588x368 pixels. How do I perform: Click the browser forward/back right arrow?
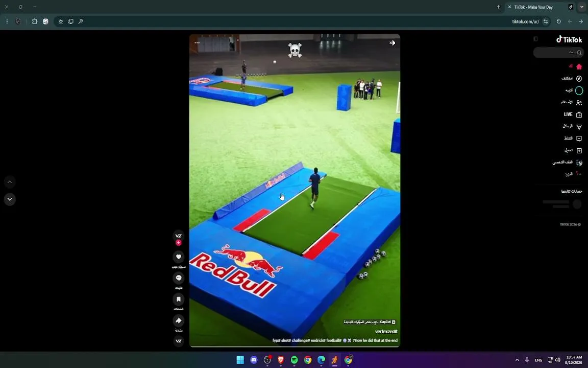pyautogui.click(x=580, y=21)
